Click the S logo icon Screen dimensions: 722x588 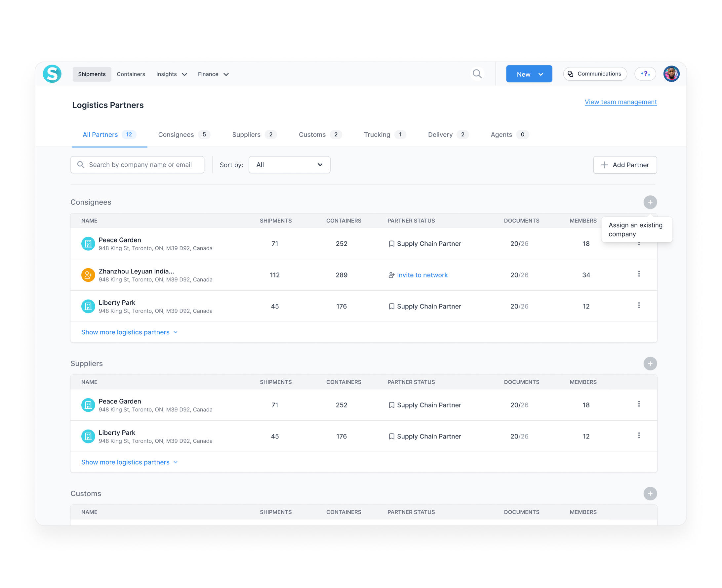pyautogui.click(x=52, y=74)
